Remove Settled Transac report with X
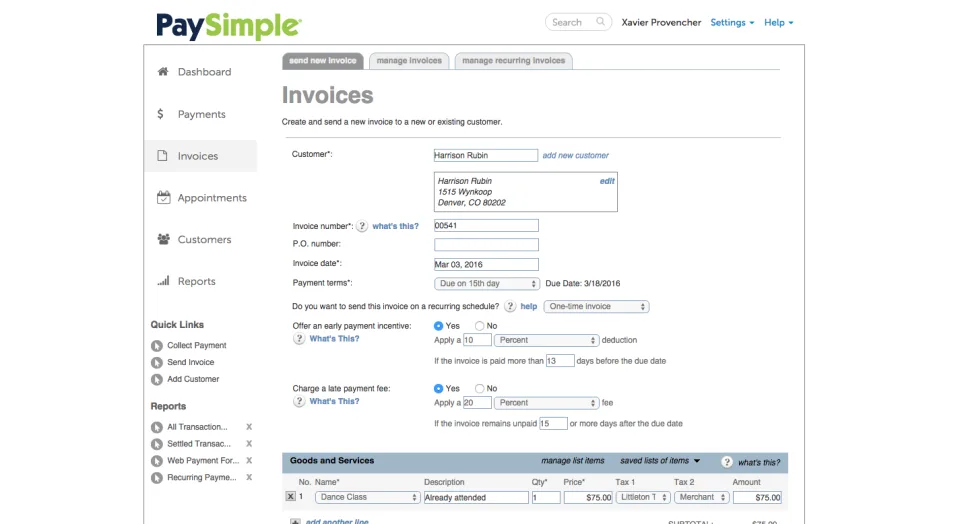This screenshot has width=960, height=524. click(x=249, y=443)
